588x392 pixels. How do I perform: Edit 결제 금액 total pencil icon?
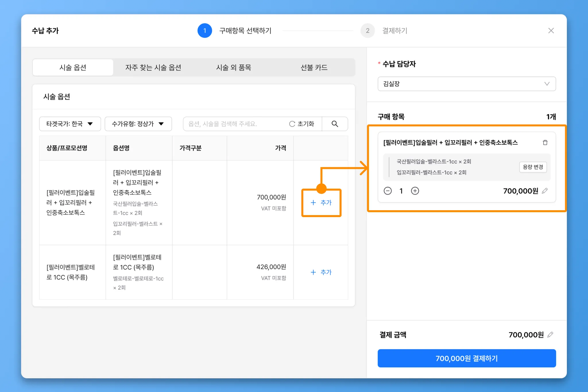tap(550, 335)
